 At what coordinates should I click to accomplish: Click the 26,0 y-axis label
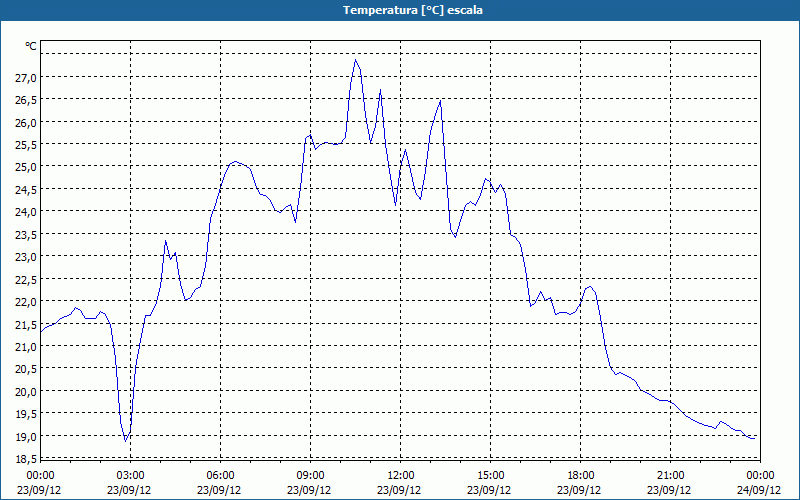[x=26, y=122]
